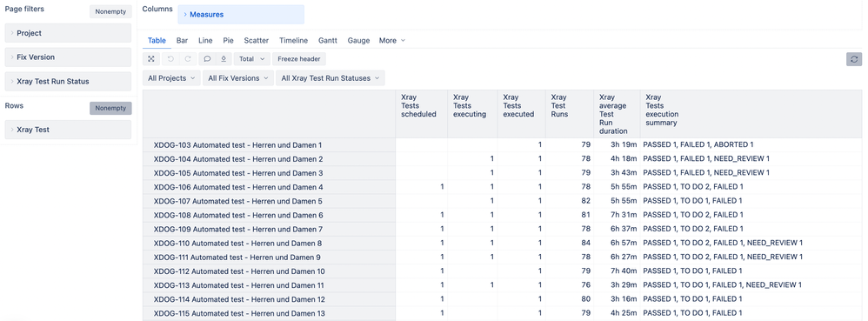
Task: Select row XDOG-112 Herren und Damen 10
Action: click(269, 271)
